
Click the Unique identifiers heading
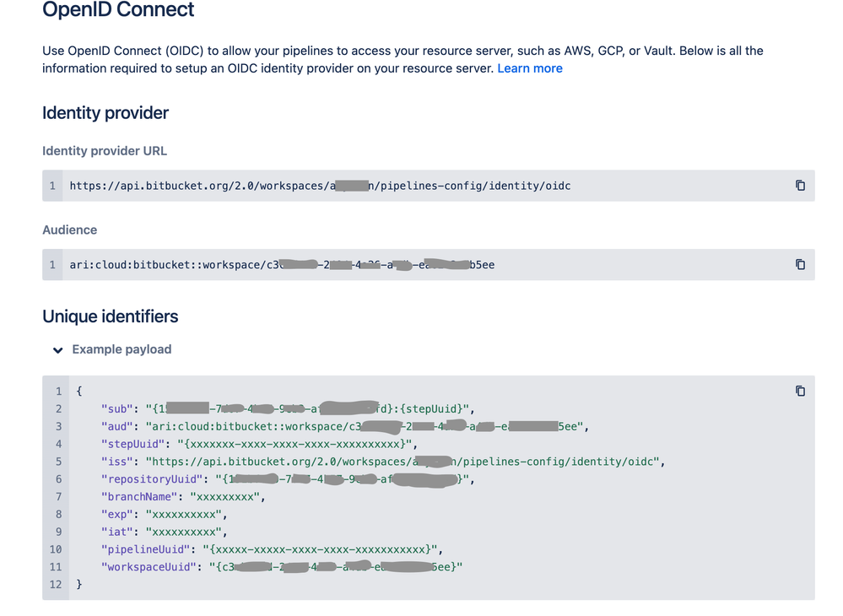click(x=111, y=316)
